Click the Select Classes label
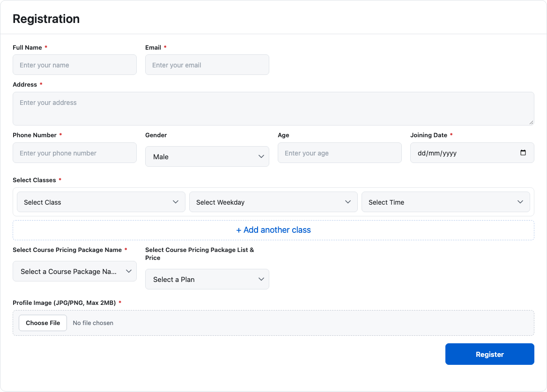 pyautogui.click(x=34, y=180)
